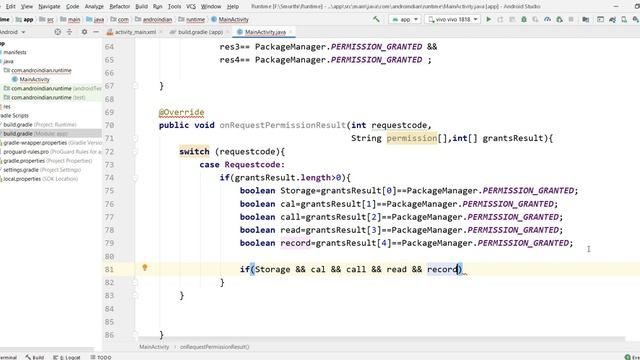Toggle code folding marker at line 72
This screenshot has width=640, height=360.
pyautogui.click(x=135, y=151)
